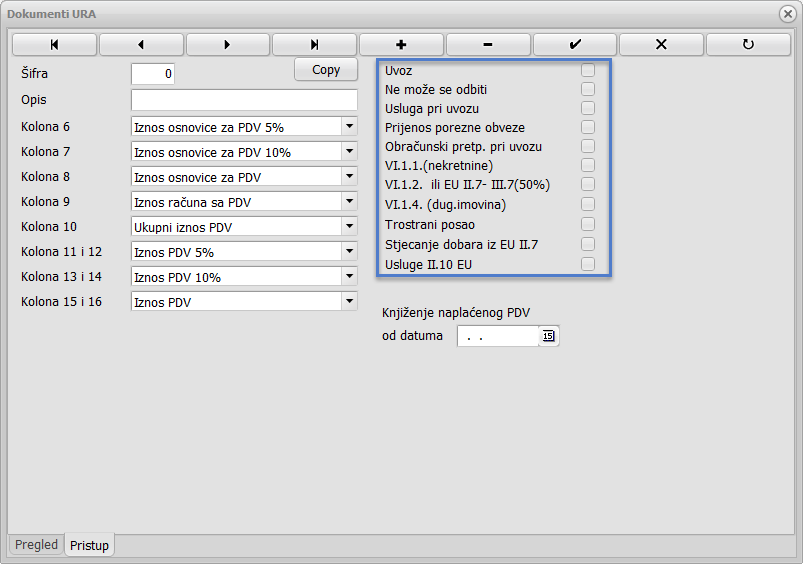This screenshot has height=564, width=803.
Task: Go to the next record
Action: (228, 45)
